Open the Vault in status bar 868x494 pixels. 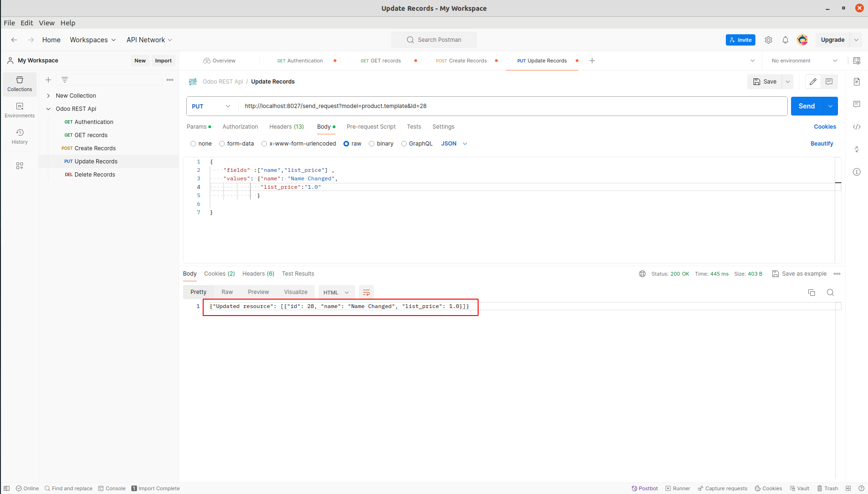[x=799, y=488]
